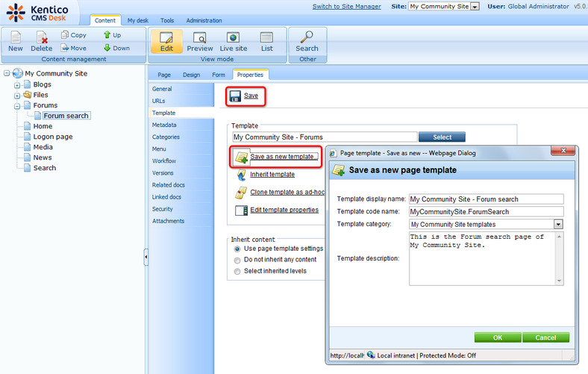The image size is (588, 374).
Task: Select the Select inherited levels option
Action: pyautogui.click(x=237, y=271)
